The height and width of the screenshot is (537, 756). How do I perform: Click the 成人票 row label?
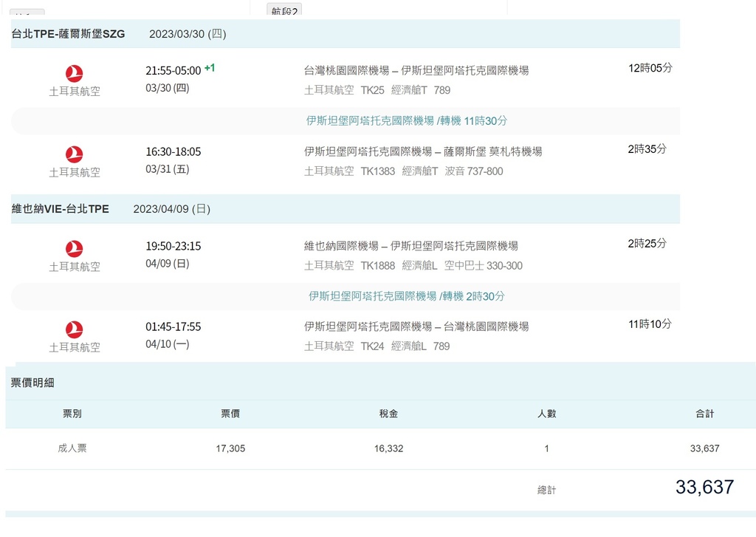click(72, 448)
